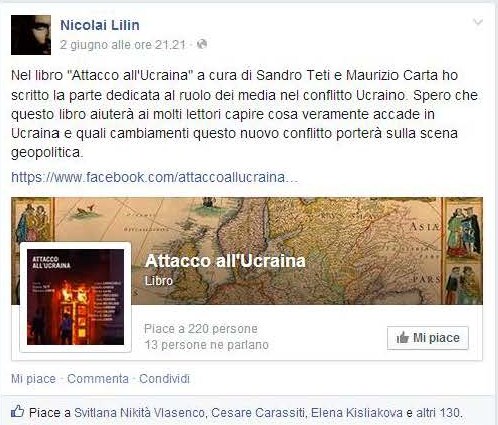Image resolution: width=498 pixels, height=425 pixels.
Task: Click the thumbs-up icon next to likers list
Action: tap(17, 412)
